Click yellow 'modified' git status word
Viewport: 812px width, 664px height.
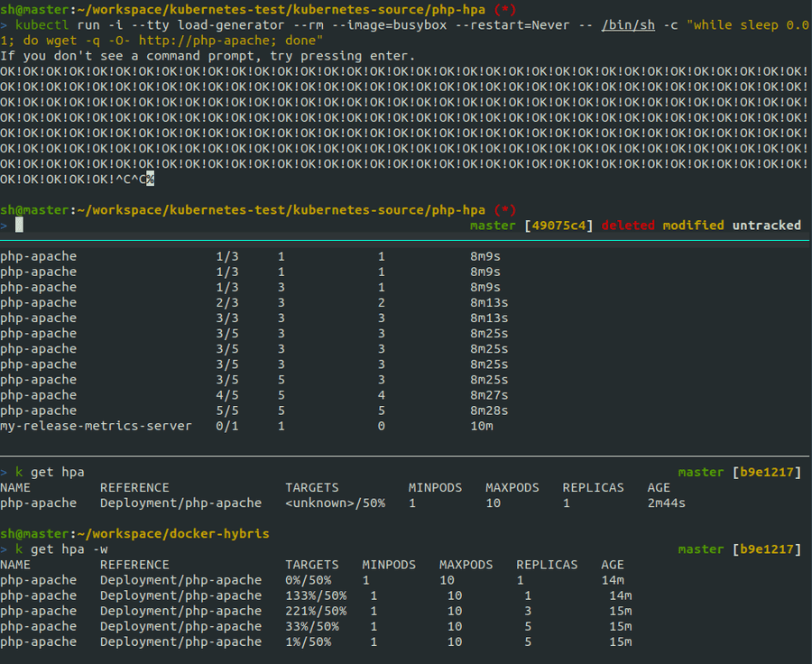[x=693, y=226]
